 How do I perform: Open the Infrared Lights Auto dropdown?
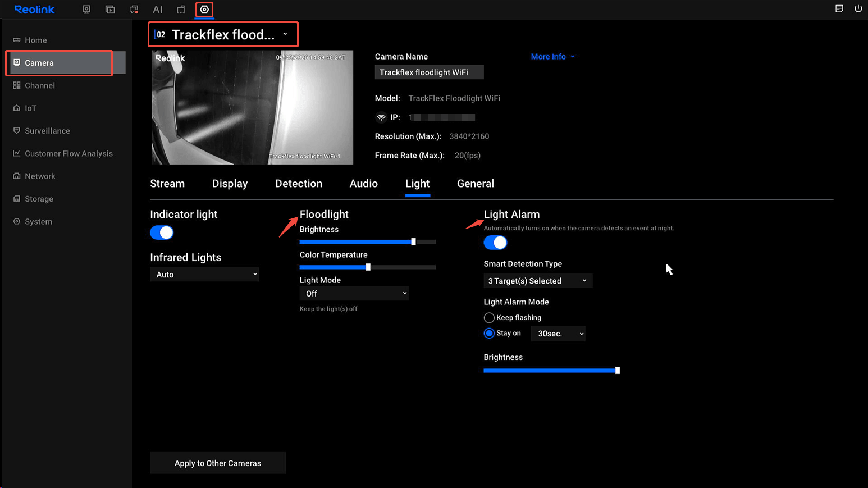coord(204,274)
